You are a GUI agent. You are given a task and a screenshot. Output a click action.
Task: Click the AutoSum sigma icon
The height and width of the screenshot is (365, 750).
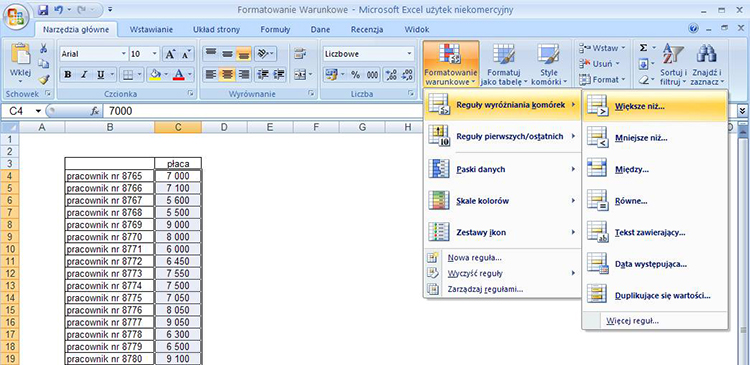(x=643, y=48)
